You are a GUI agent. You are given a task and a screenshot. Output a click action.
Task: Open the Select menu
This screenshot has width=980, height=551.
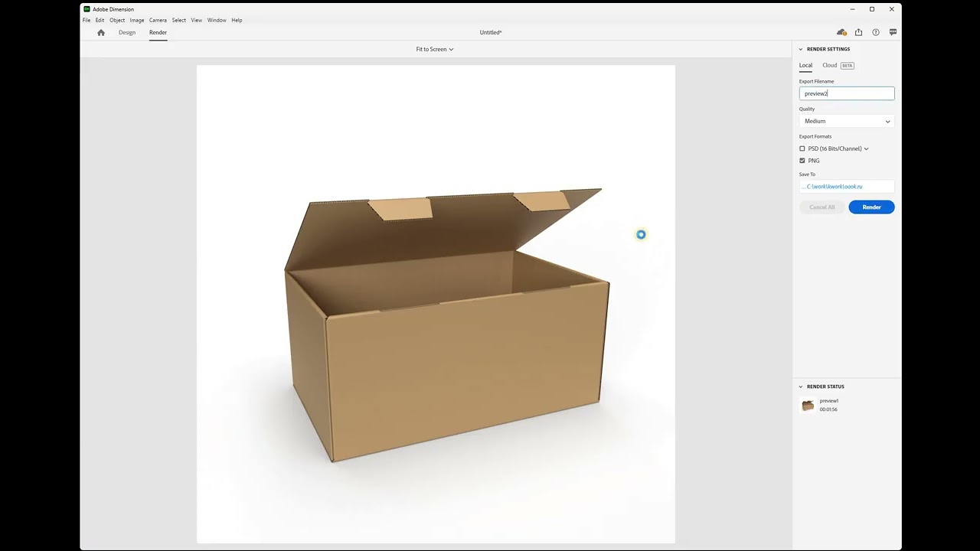click(x=179, y=20)
